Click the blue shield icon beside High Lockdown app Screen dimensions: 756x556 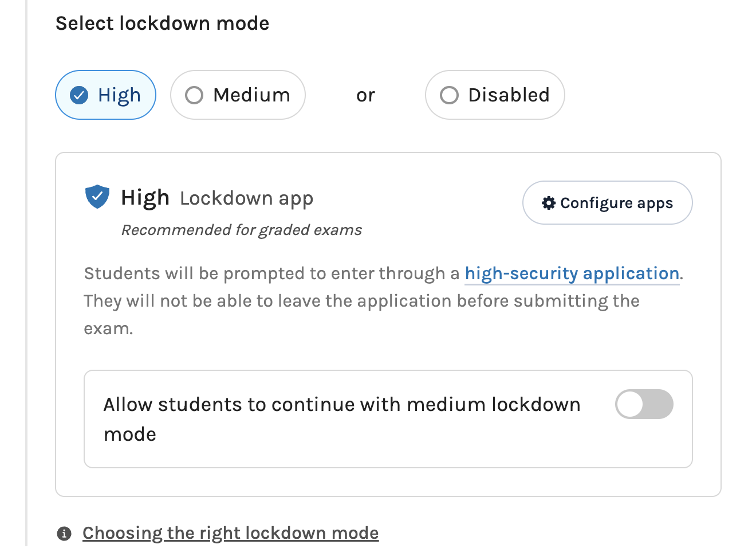point(97,197)
